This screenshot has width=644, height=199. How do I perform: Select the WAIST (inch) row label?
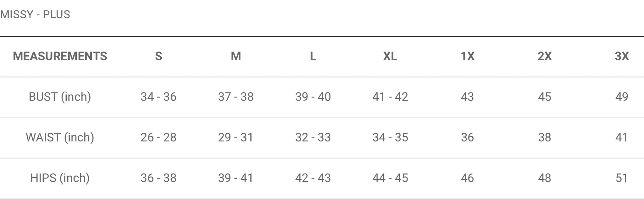pyautogui.click(x=60, y=137)
